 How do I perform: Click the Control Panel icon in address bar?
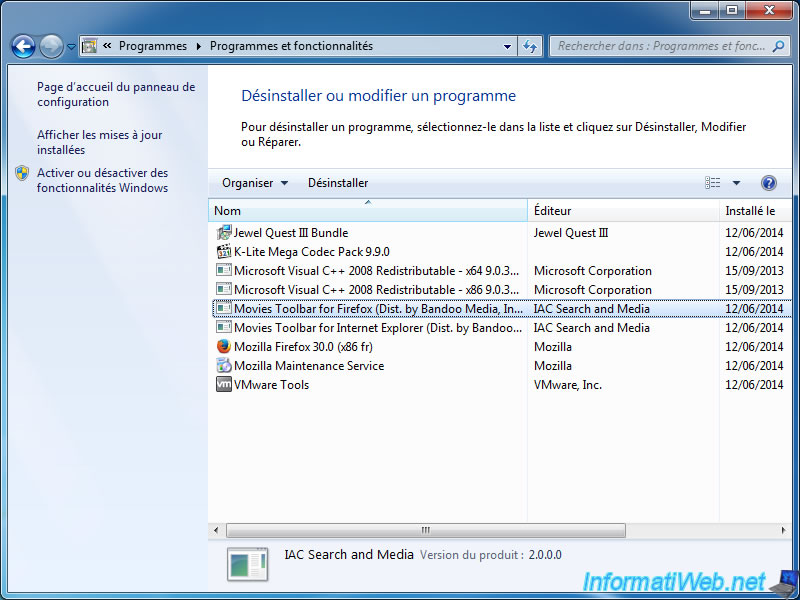(x=89, y=46)
